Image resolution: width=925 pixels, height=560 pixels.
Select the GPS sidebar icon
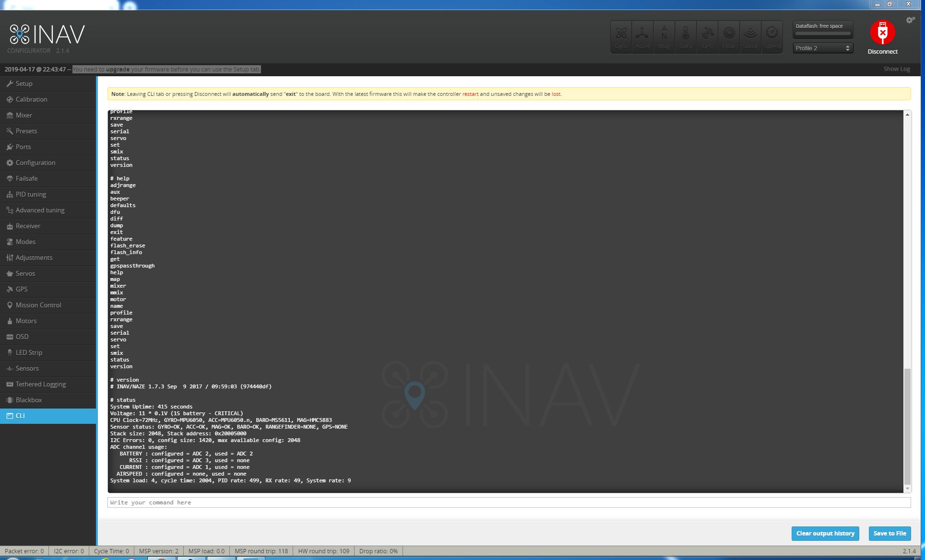pyautogui.click(x=20, y=289)
